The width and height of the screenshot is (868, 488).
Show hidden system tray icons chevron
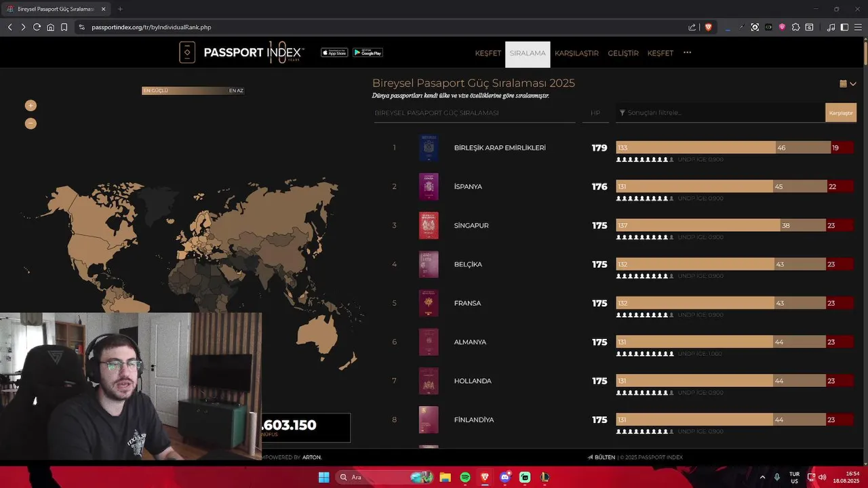pos(762,477)
